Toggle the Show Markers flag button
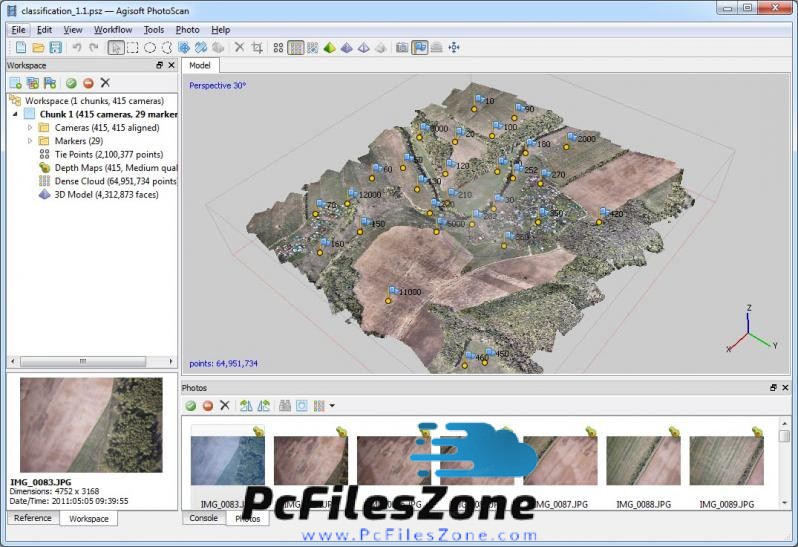798x547 pixels. pyautogui.click(x=419, y=48)
